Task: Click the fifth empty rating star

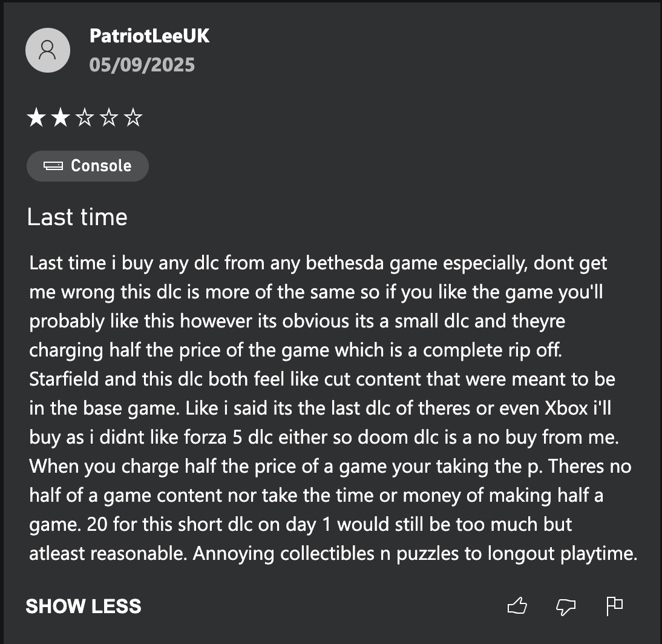Action: [x=133, y=117]
